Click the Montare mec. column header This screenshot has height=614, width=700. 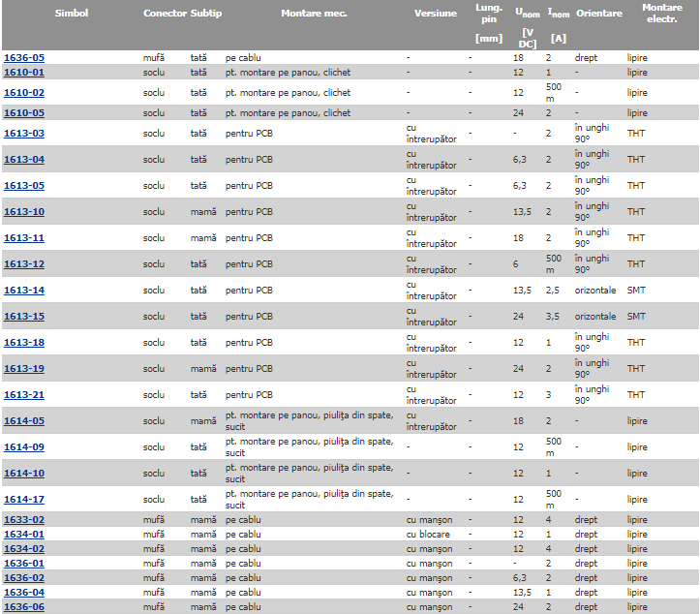[314, 13]
